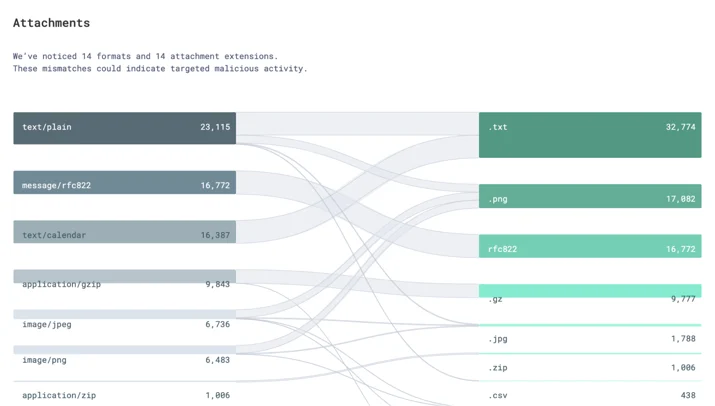Click the Attachments heading
Screen dimensions: 715x406
click(x=52, y=23)
